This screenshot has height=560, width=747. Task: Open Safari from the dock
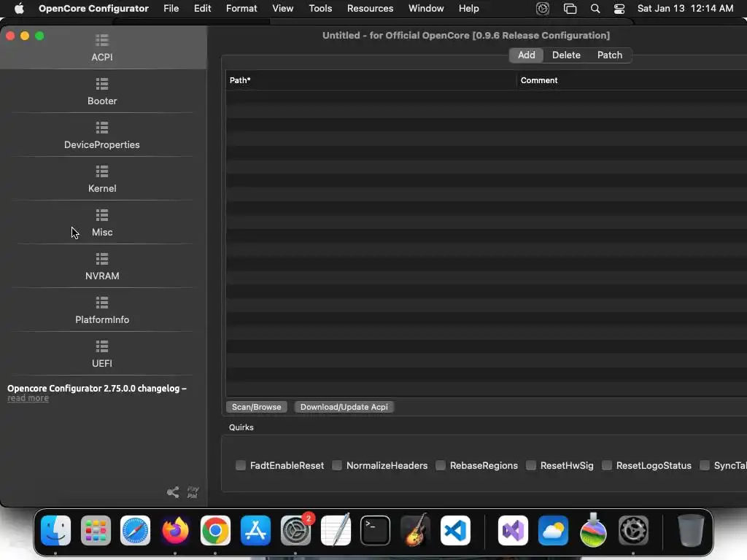click(135, 530)
